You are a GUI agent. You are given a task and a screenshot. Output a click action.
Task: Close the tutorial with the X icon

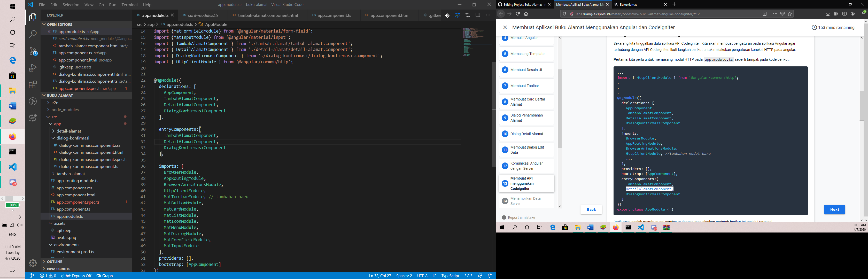click(505, 28)
